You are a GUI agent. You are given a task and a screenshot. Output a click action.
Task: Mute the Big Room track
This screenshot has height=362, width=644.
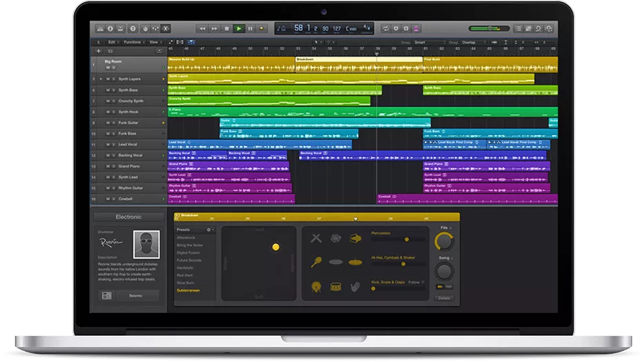click(x=108, y=68)
